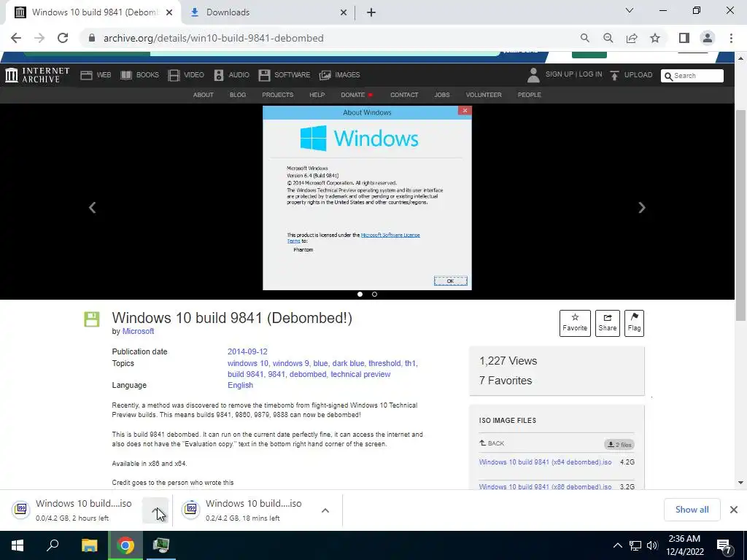Click the Internet Archive logo
The width and height of the screenshot is (747, 560).
[37, 75]
